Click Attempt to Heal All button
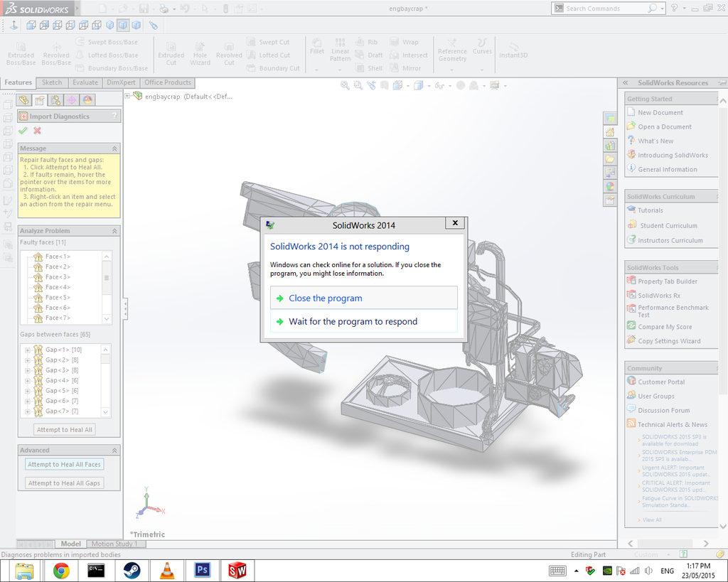 tap(65, 430)
